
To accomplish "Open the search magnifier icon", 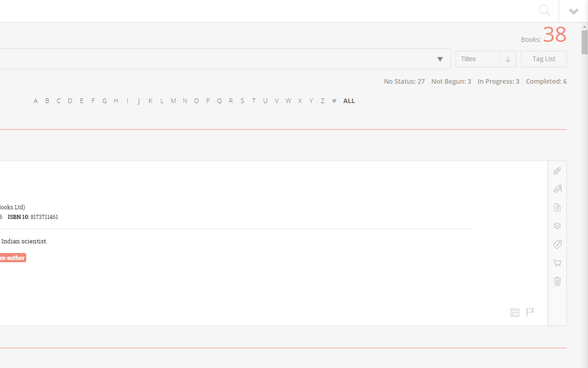I will (544, 10).
